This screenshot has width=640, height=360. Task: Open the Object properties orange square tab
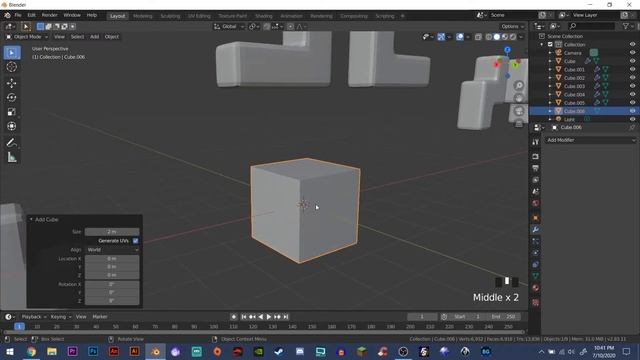536,218
